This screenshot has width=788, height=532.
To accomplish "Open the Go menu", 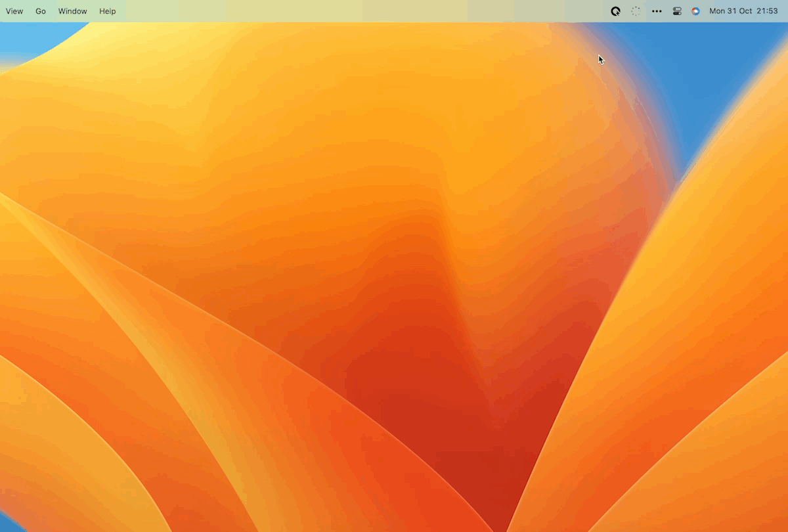I will tap(41, 11).
